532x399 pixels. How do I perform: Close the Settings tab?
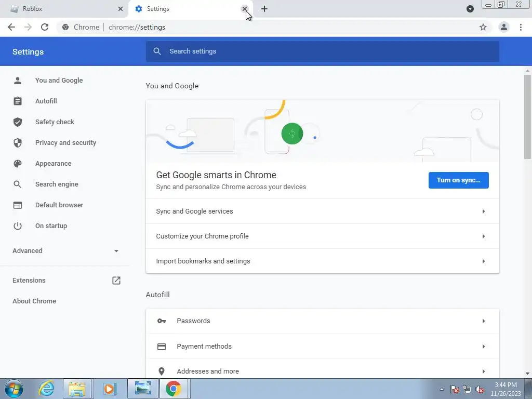(x=245, y=9)
